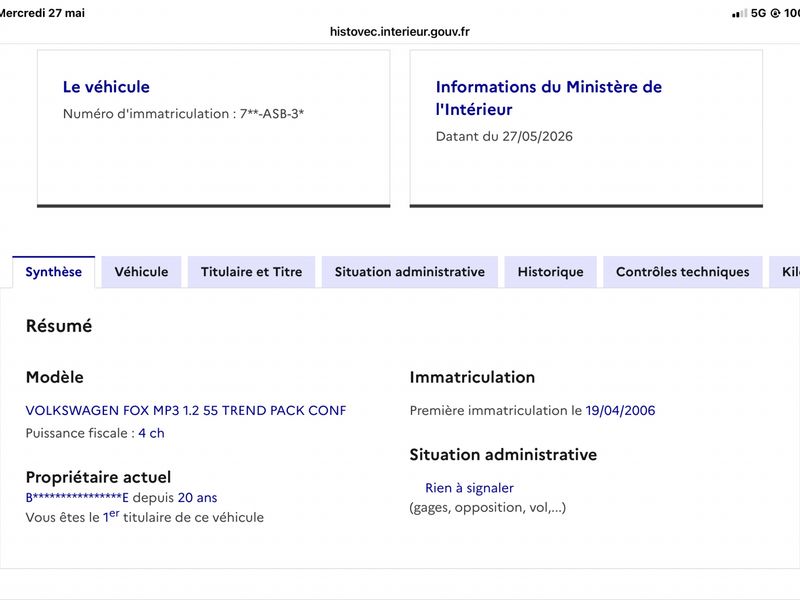Open the Contrôles techniques tab

tap(683, 272)
